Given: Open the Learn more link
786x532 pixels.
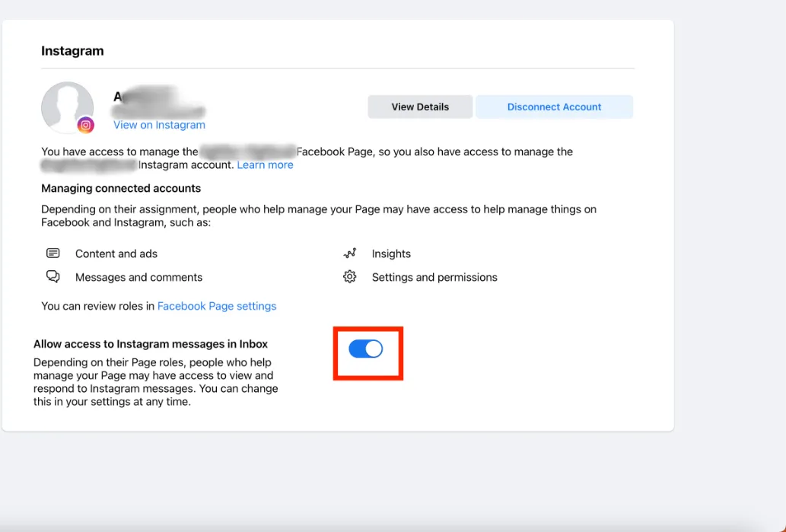Looking at the screenshot, I should pyautogui.click(x=266, y=165).
